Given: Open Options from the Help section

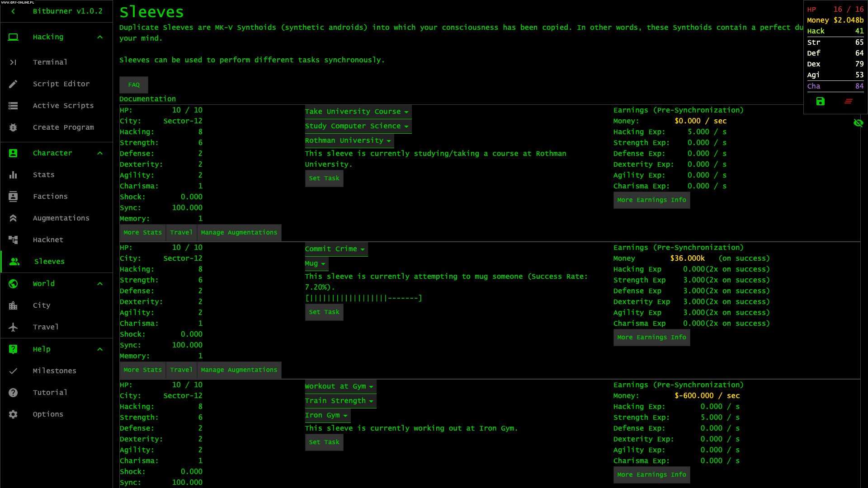Looking at the screenshot, I should (x=48, y=414).
